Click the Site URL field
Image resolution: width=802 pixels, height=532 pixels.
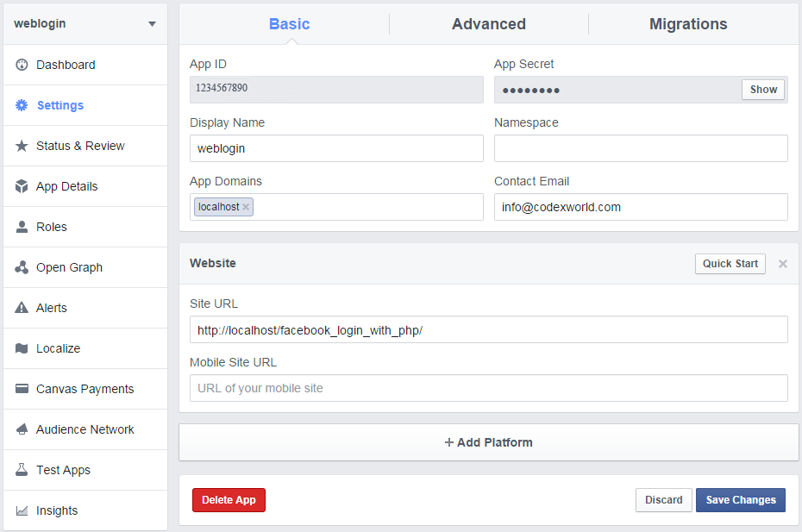[488, 329]
